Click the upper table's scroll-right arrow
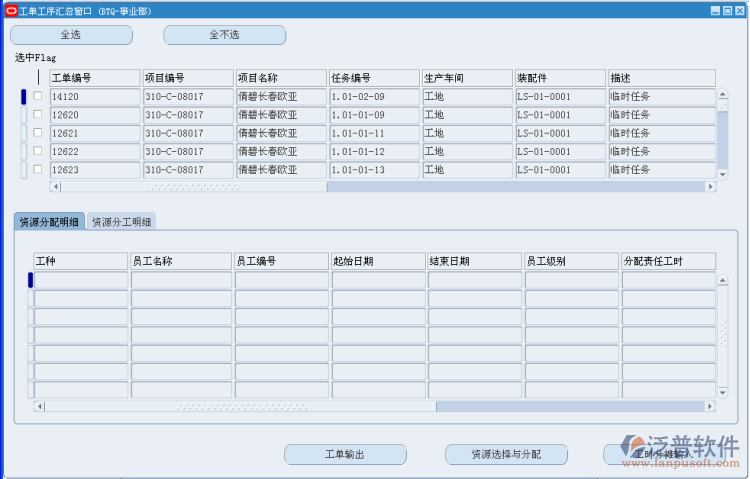The width and height of the screenshot is (750, 479). coord(711,186)
